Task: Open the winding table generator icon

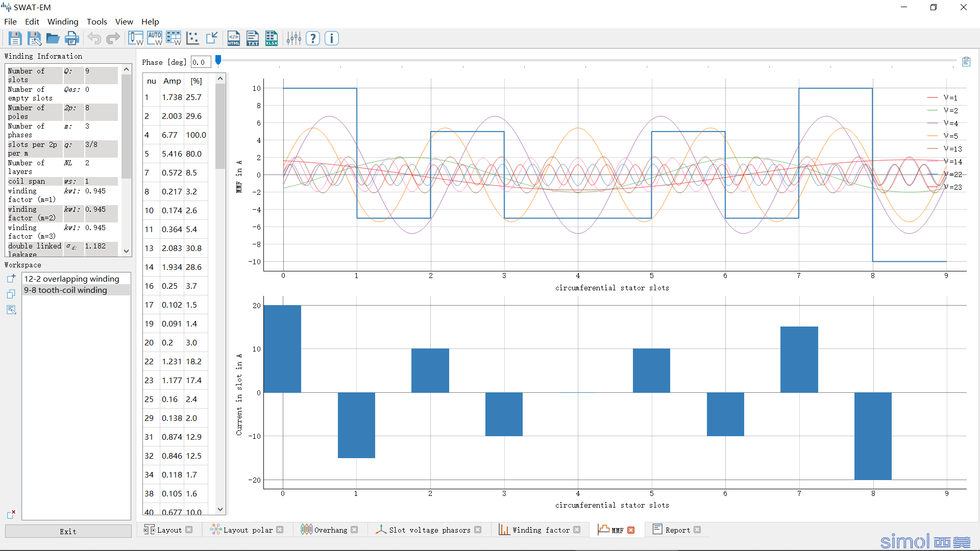Action: click(174, 38)
